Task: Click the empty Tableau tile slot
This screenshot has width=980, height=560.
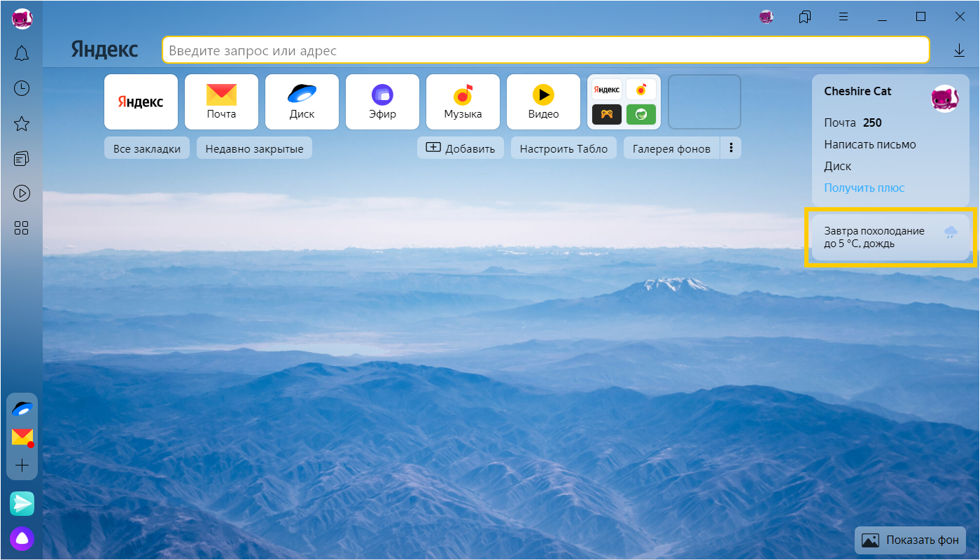Action: 704,102
